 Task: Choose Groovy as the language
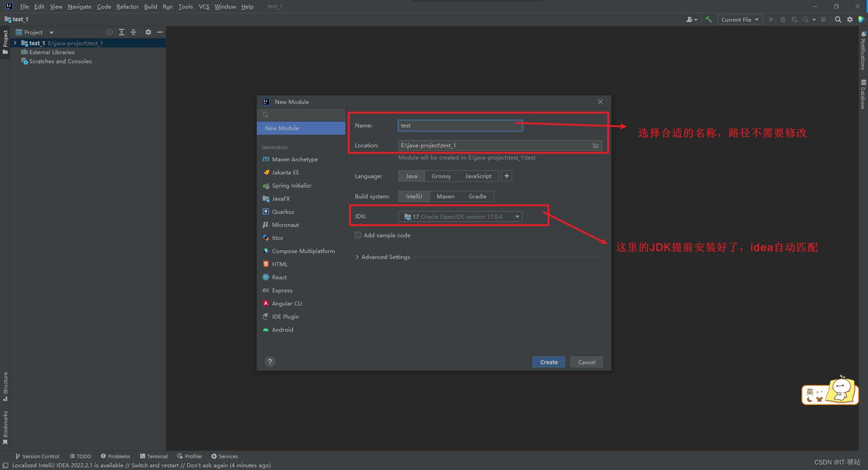[x=441, y=176]
